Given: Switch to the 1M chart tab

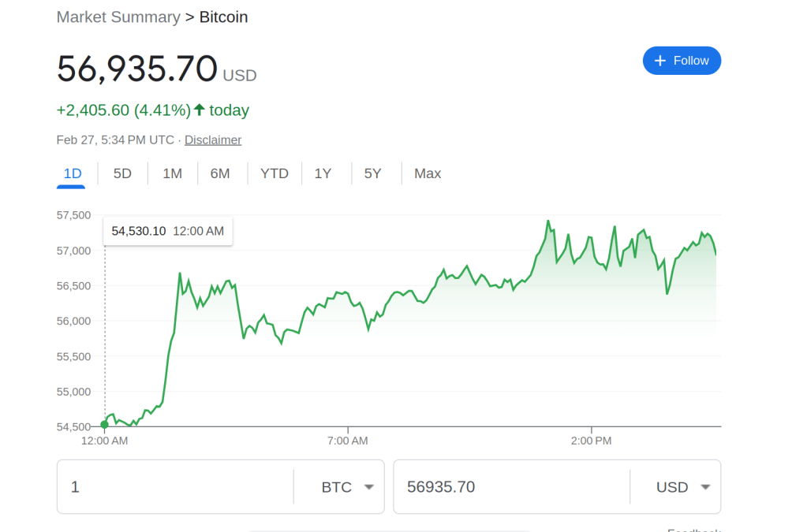Looking at the screenshot, I should point(172,173).
